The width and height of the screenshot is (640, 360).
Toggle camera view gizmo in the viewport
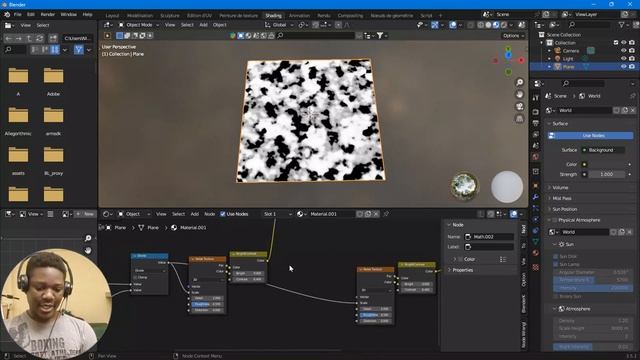click(x=520, y=107)
